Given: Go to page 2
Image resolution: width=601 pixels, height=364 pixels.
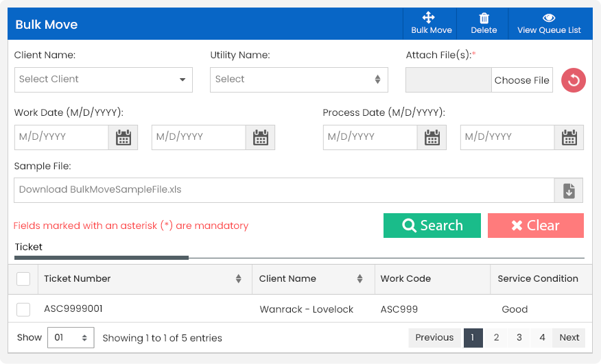Looking at the screenshot, I should click(496, 337).
